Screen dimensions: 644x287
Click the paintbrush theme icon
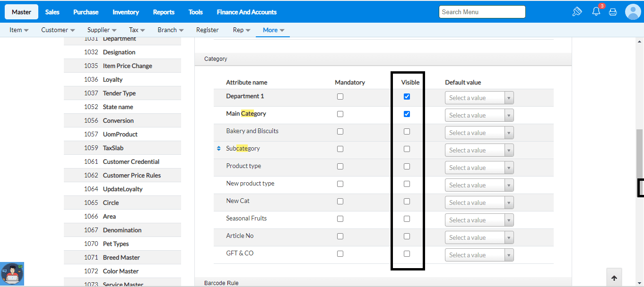(577, 12)
